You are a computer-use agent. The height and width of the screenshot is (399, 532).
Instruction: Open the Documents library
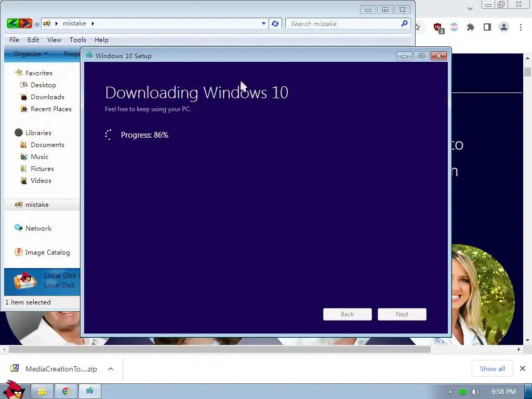[47, 145]
